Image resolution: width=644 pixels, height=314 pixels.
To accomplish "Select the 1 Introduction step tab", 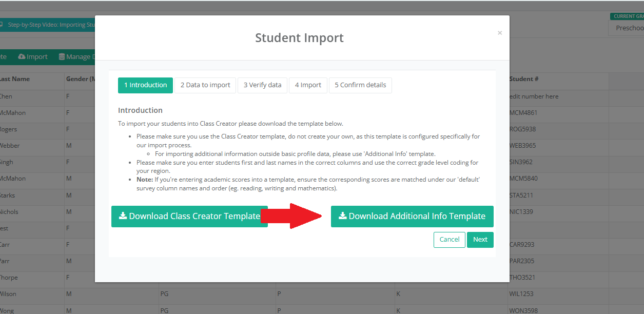I will (145, 85).
